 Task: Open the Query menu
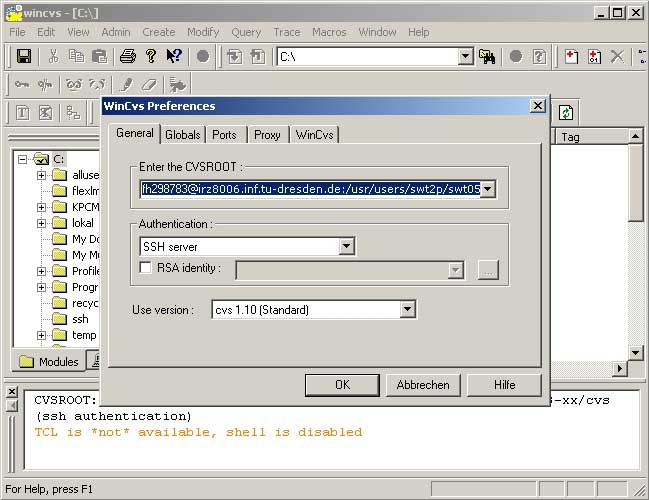point(246,32)
